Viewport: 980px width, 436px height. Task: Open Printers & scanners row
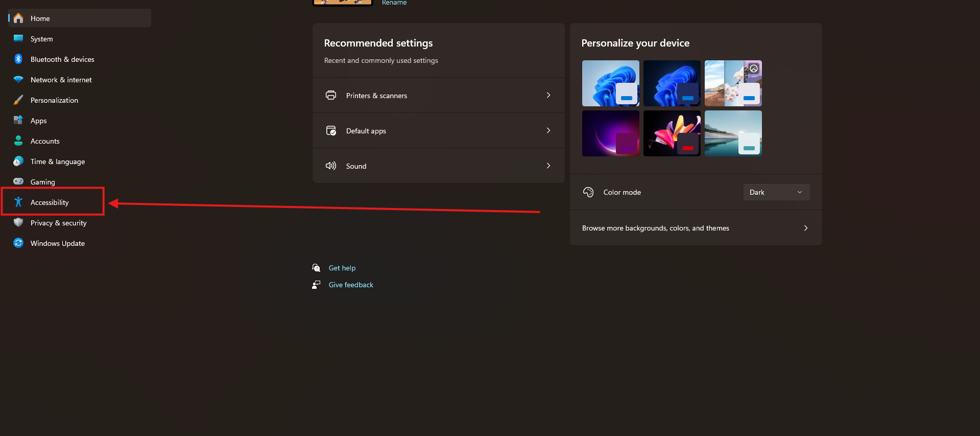(439, 95)
